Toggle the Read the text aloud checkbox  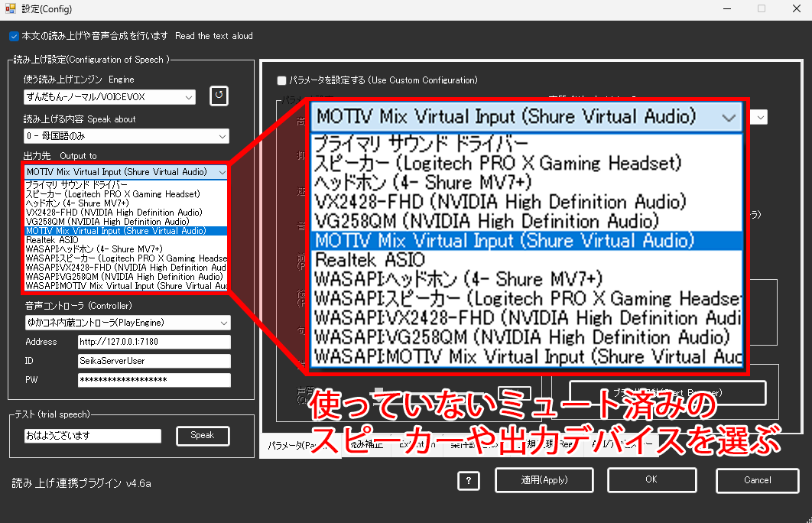(14, 36)
